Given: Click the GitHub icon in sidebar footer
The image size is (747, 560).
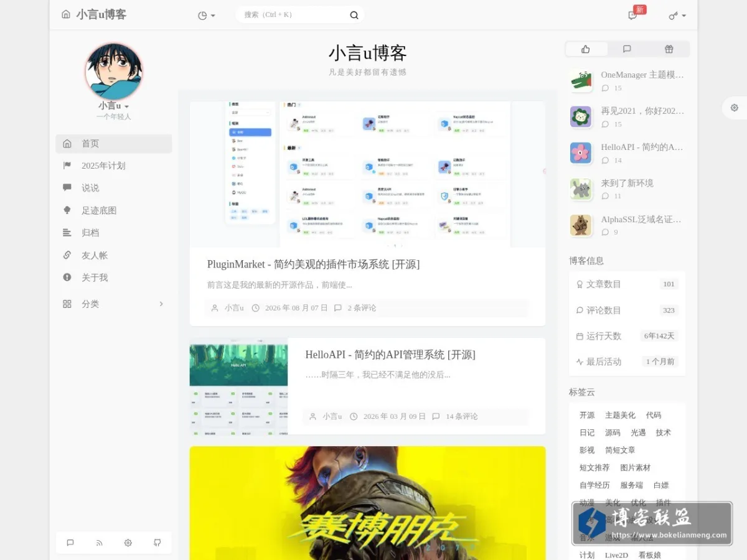Looking at the screenshot, I should tap(157, 543).
